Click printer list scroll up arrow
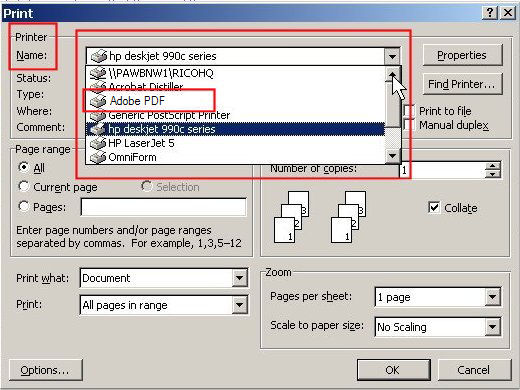The image size is (520, 390). pos(393,74)
